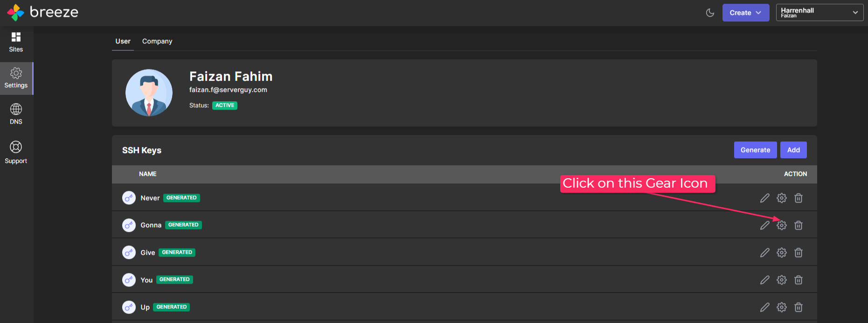Select the User tab
This screenshot has height=323, width=868.
click(123, 41)
